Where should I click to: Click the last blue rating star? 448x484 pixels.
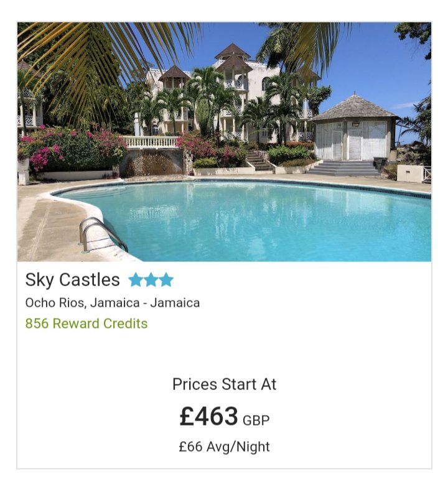[x=166, y=280]
